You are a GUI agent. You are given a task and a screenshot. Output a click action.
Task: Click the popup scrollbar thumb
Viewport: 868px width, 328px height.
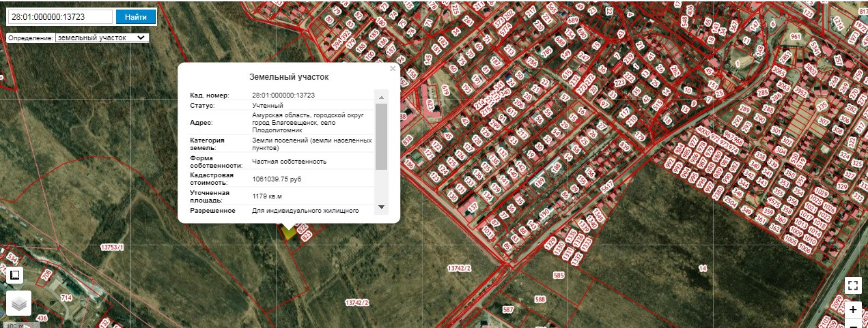tap(381, 136)
